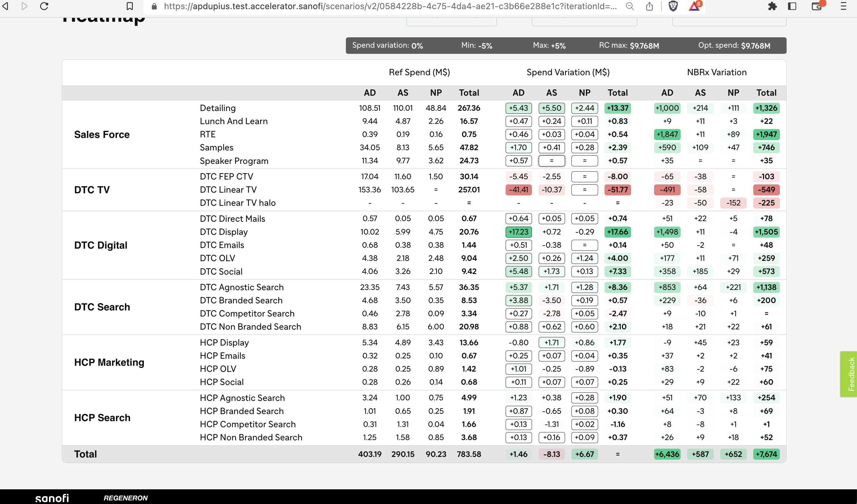Viewport: 857px width, 504px height.
Task: Click the Lunch And Learn row label
Action: click(234, 121)
